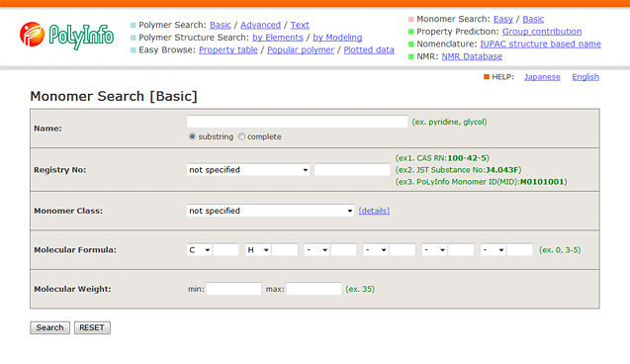Open the Monomer Class dropdown
Screen dimensions: 630x364
[270, 211]
